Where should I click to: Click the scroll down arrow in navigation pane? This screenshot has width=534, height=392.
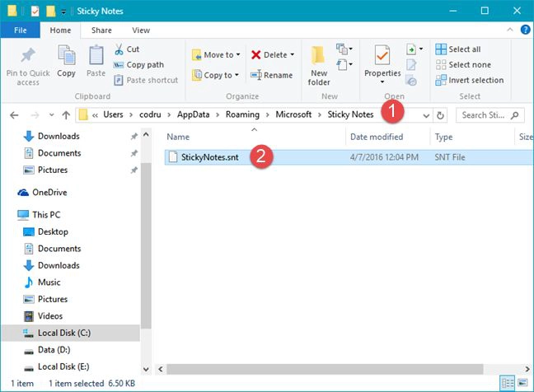(146, 369)
